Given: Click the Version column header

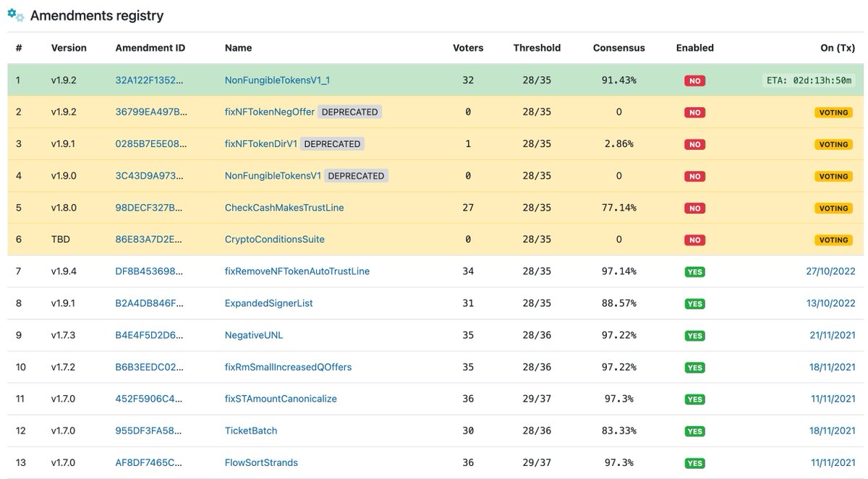Looking at the screenshot, I should click(x=69, y=48).
